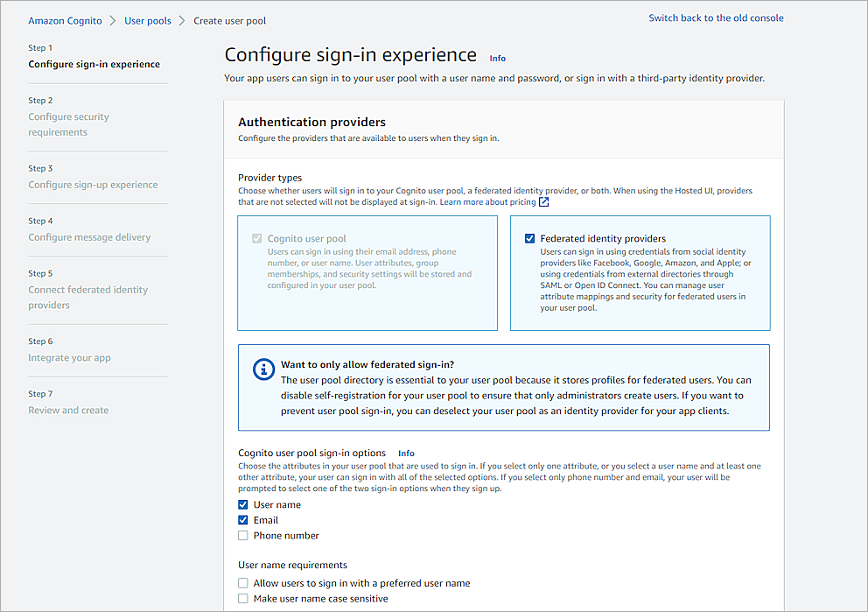Click the Federated identity providers card
This screenshot has height=612, width=868.
[640, 272]
